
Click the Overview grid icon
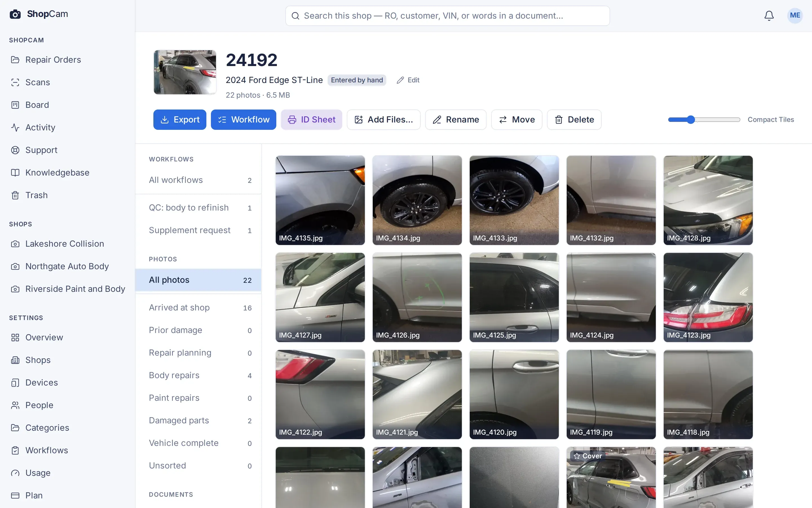point(15,338)
